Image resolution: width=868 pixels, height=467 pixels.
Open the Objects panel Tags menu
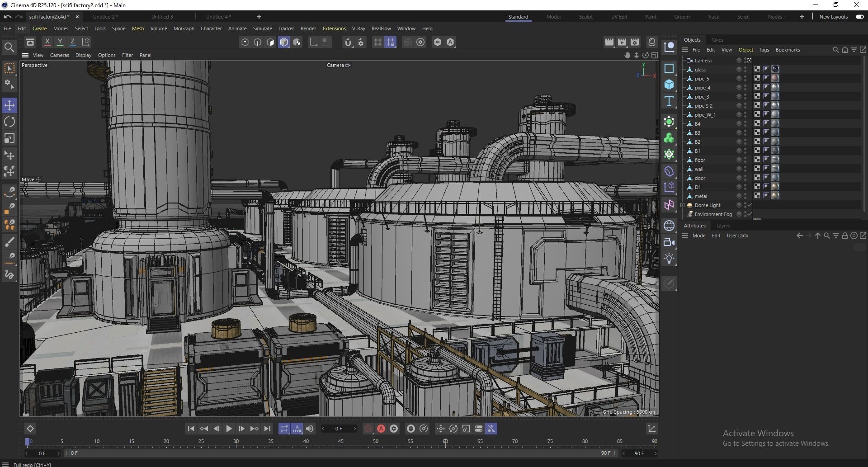(764, 50)
